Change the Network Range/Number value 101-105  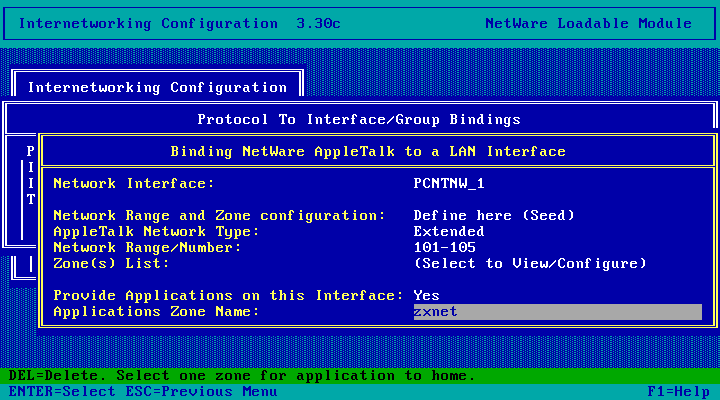tap(444, 248)
